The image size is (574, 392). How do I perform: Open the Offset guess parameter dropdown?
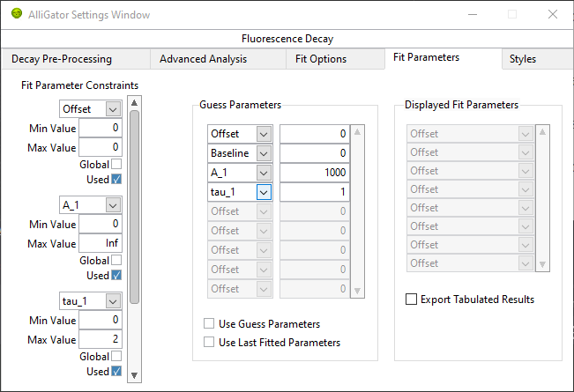tap(264, 134)
